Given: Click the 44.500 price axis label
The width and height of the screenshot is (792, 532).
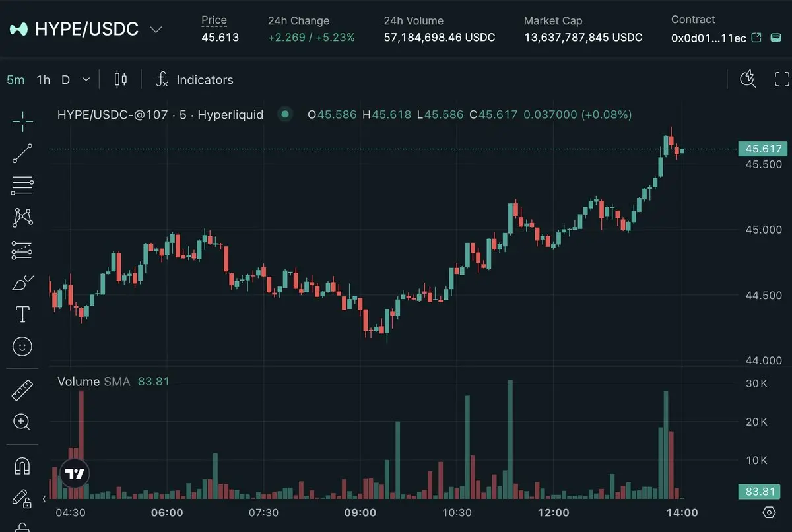Looking at the screenshot, I should pos(764,295).
